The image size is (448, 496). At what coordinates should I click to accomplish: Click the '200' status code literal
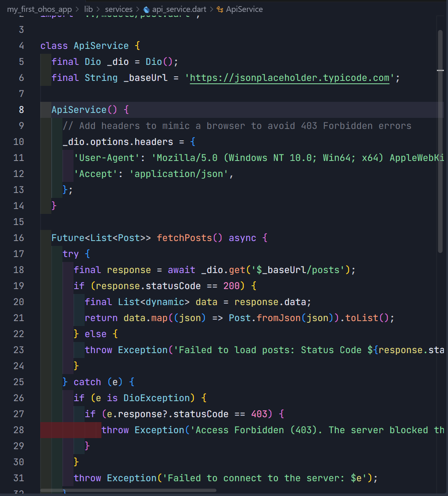coord(232,286)
